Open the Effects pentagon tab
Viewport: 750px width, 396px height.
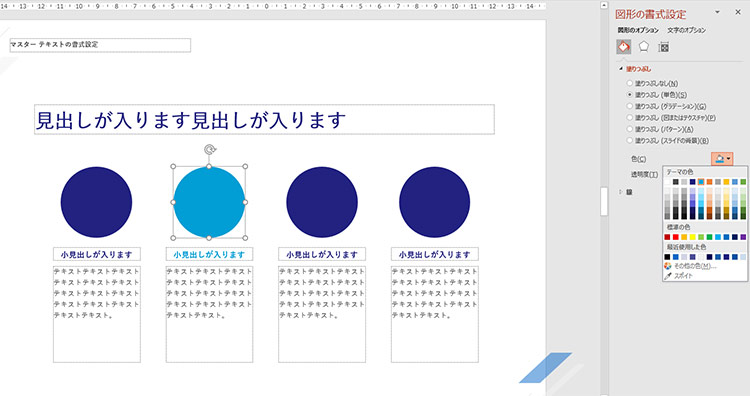tap(644, 46)
